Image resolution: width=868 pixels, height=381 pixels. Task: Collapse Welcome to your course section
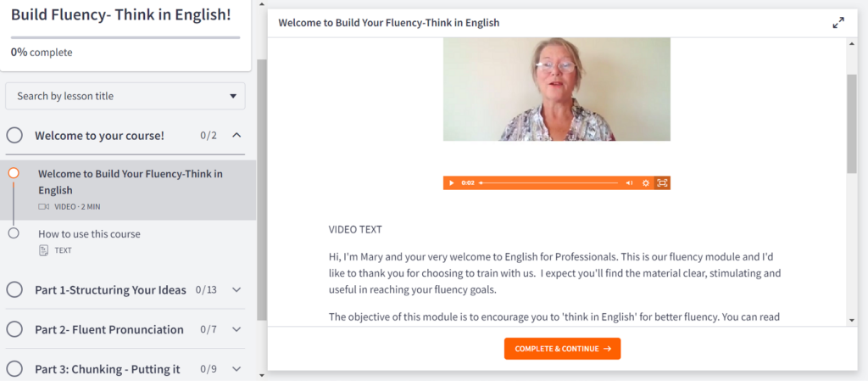pyautogui.click(x=236, y=135)
